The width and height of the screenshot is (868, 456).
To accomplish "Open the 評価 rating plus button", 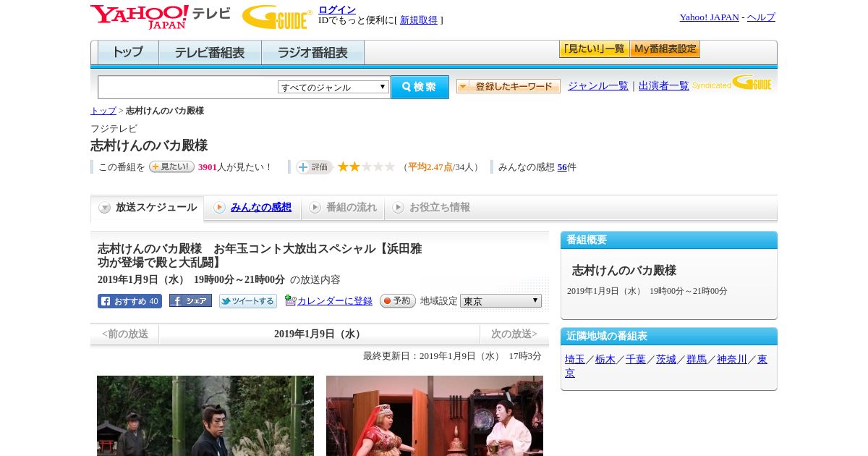I will click(x=314, y=167).
